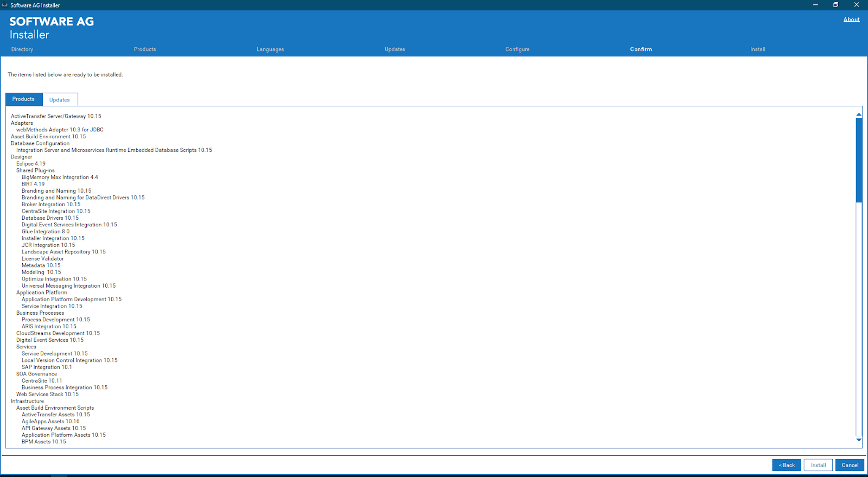
Task: Select webMethods Adapter 10.3 for JDBC
Action: (x=60, y=130)
